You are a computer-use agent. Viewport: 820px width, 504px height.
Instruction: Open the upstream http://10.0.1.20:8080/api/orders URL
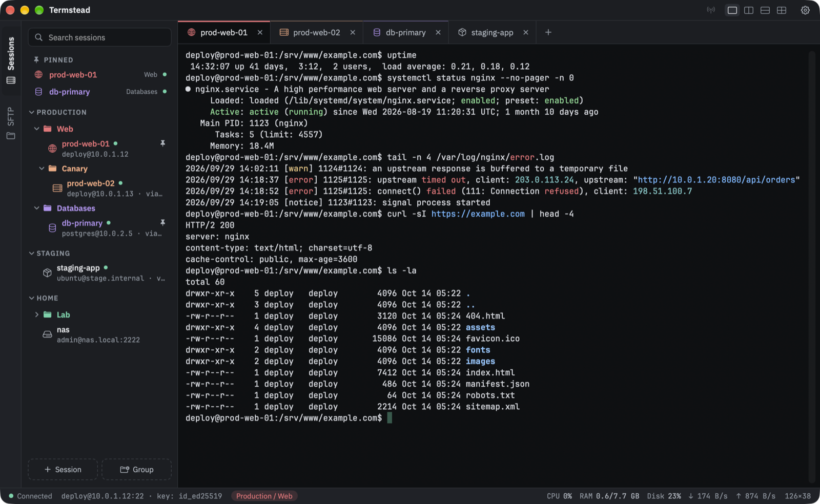pos(716,180)
